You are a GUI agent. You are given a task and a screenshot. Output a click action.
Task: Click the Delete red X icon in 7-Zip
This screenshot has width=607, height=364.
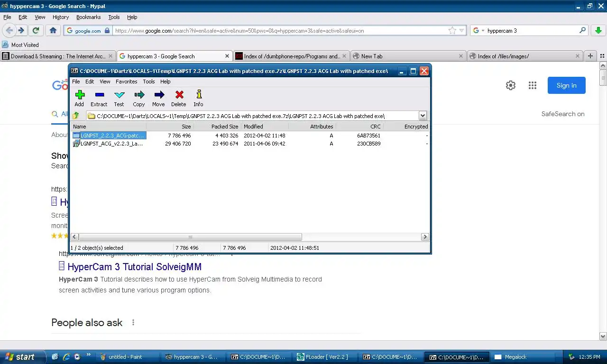(x=179, y=99)
